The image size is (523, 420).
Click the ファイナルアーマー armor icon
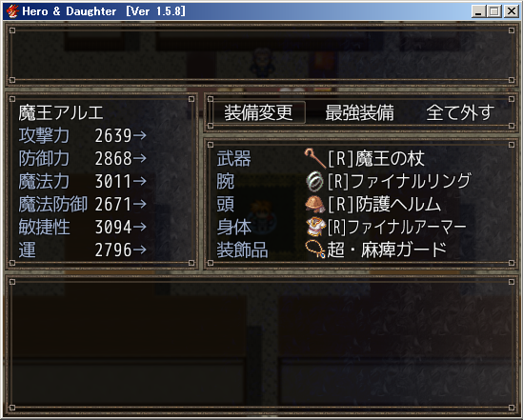(x=315, y=227)
